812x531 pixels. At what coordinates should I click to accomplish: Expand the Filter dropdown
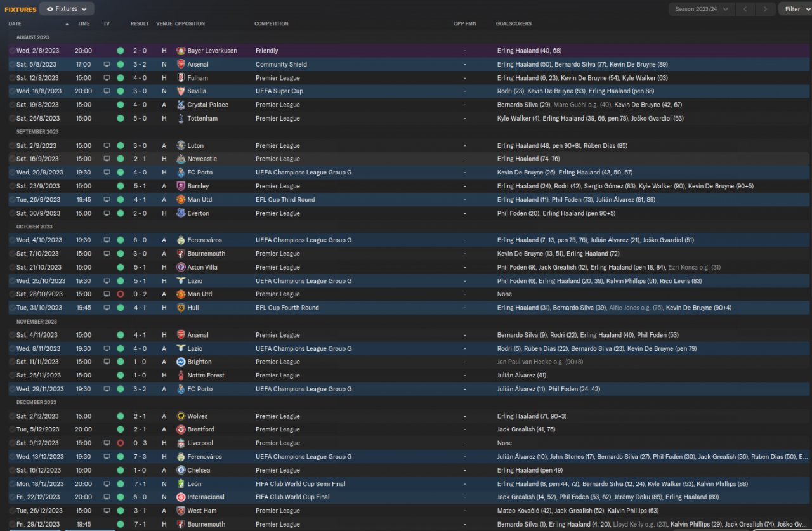(x=796, y=9)
